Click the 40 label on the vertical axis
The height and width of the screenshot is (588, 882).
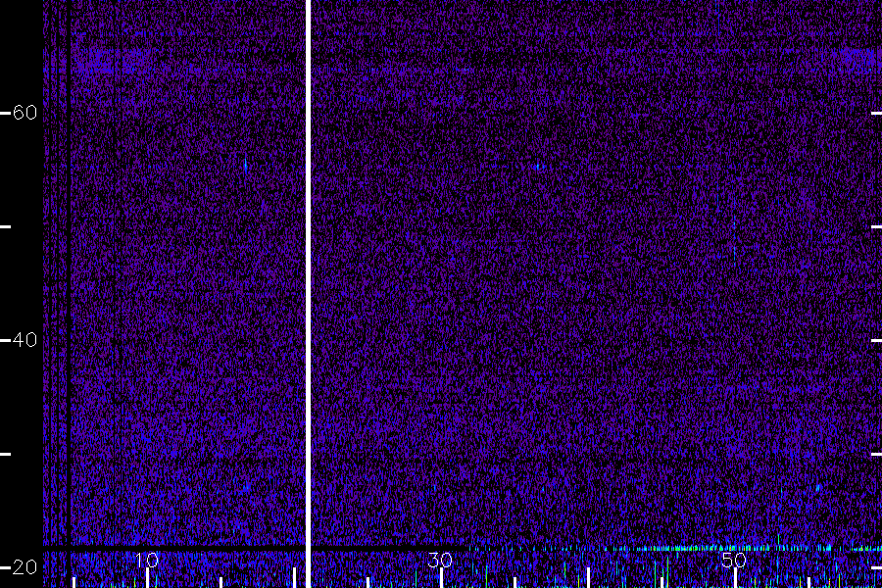click(24, 340)
